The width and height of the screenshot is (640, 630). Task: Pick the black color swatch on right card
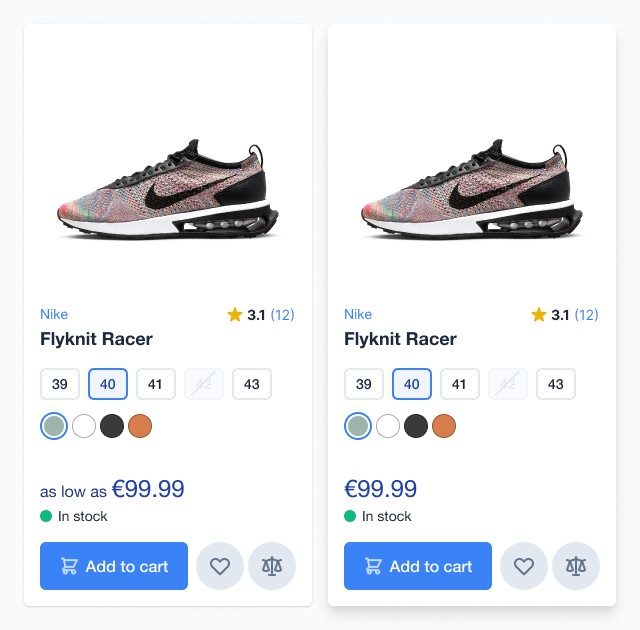(416, 426)
